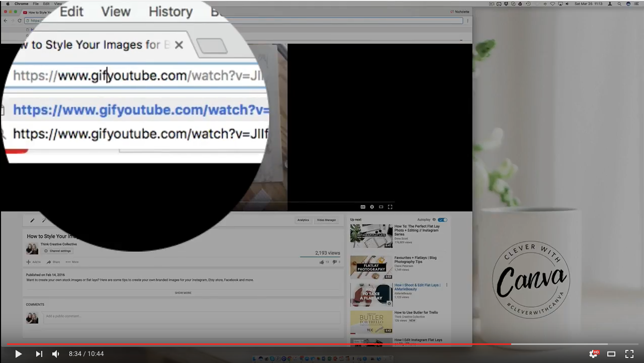This screenshot has height=363, width=644.
Task: Click the Favourites + Flatlays video title
Action: coord(415,260)
